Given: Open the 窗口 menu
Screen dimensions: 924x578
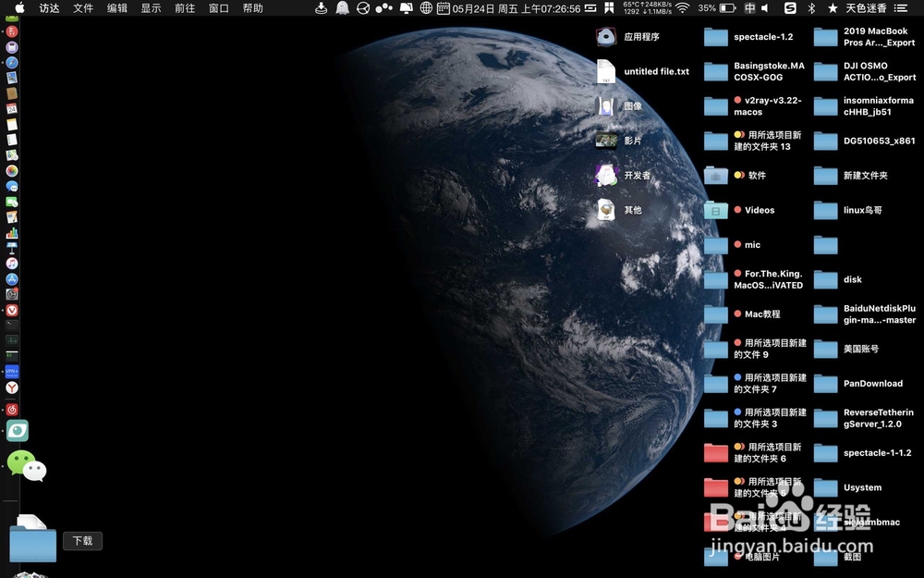Looking at the screenshot, I should 219,8.
